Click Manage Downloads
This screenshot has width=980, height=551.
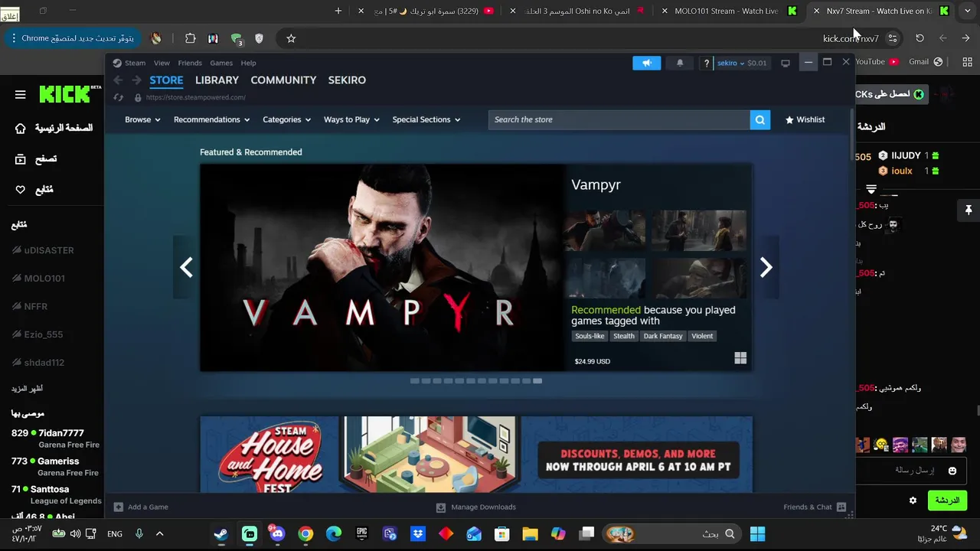(x=475, y=507)
